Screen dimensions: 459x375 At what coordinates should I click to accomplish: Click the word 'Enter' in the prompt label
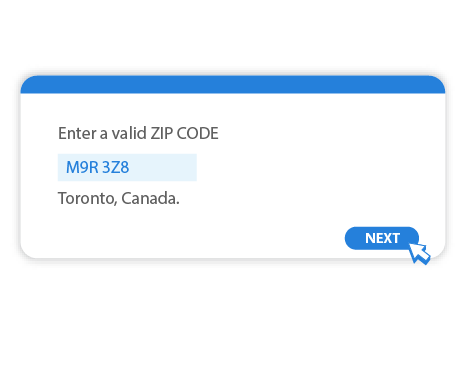pyautogui.click(x=77, y=133)
